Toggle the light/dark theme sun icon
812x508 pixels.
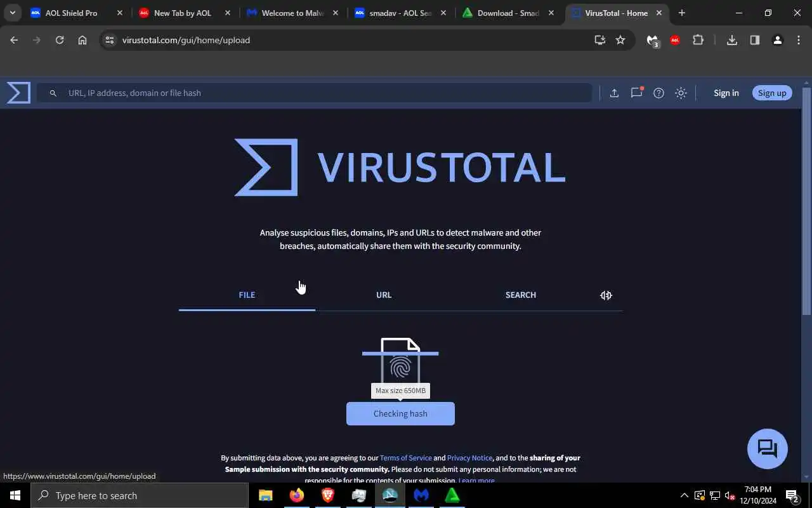coord(681,93)
